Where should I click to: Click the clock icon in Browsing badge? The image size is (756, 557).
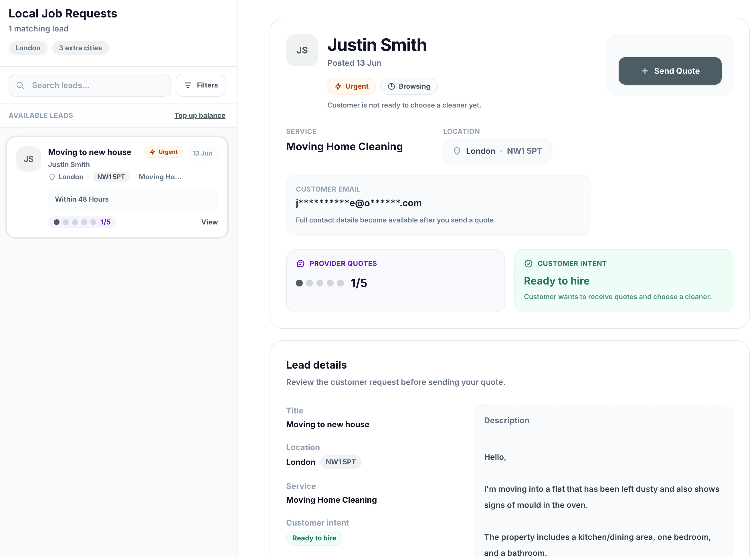391,86
